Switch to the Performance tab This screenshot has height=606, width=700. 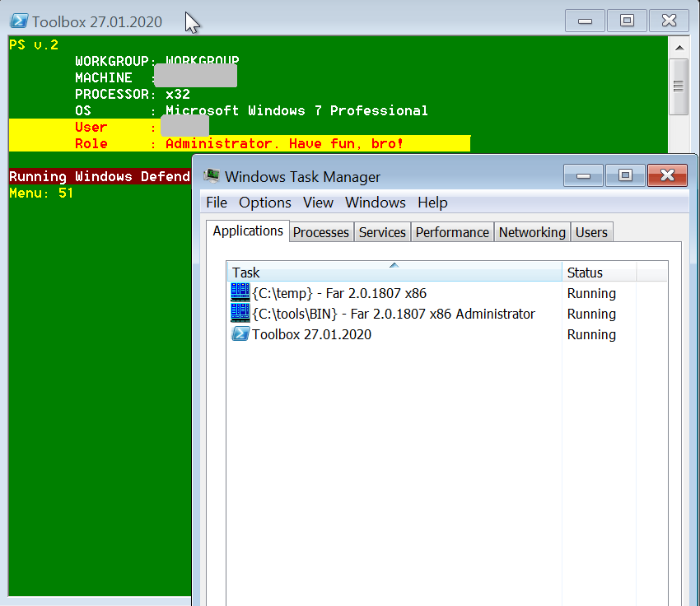(x=452, y=232)
